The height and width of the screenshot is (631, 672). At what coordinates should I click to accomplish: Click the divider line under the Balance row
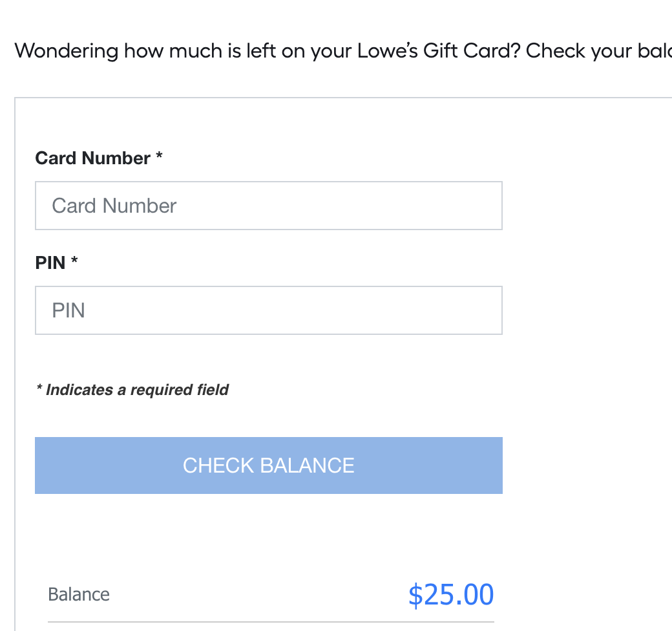click(271, 622)
